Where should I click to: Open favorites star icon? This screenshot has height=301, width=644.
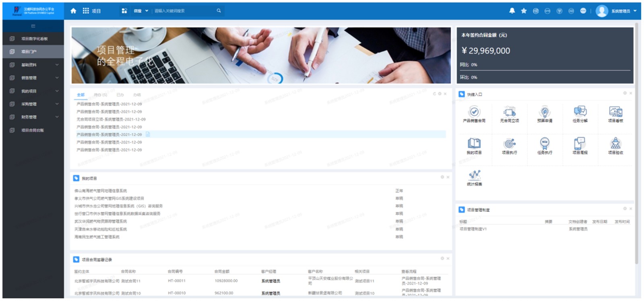pyautogui.click(x=524, y=11)
